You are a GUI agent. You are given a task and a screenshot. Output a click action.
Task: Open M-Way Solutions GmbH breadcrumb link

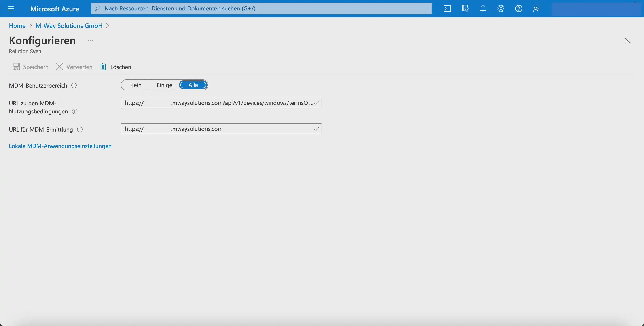click(x=69, y=26)
